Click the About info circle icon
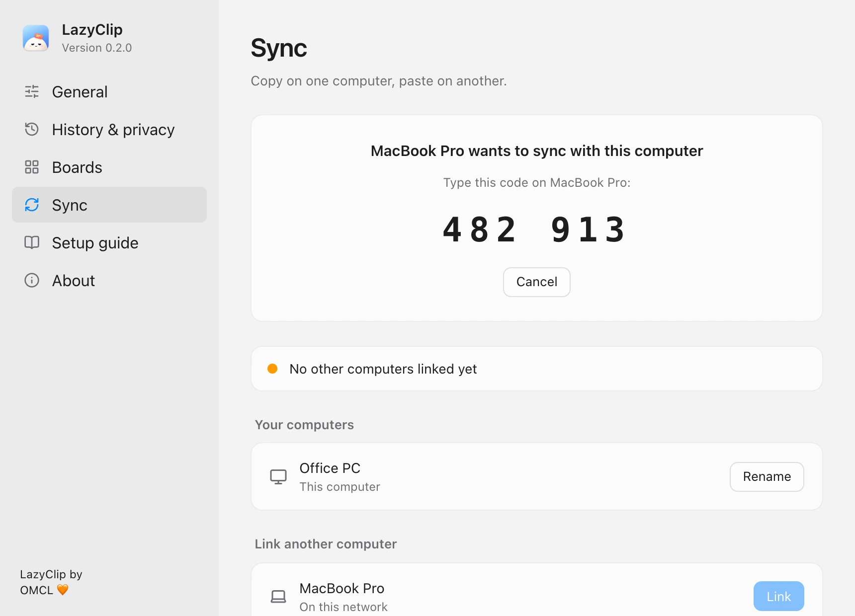 coord(32,280)
